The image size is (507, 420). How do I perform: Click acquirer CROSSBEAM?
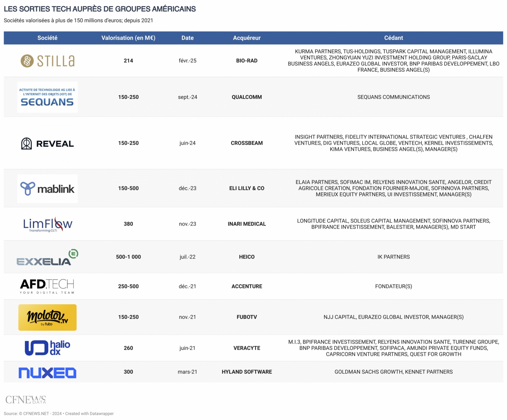tap(247, 143)
